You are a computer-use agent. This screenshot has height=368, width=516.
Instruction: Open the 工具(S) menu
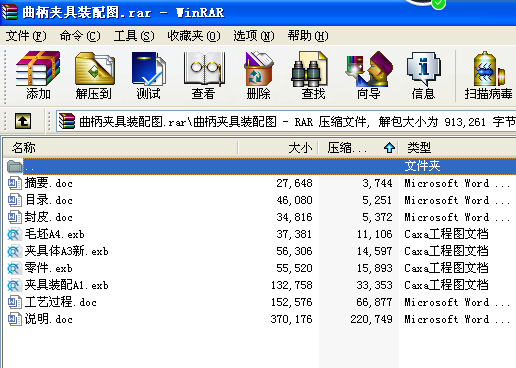134,36
